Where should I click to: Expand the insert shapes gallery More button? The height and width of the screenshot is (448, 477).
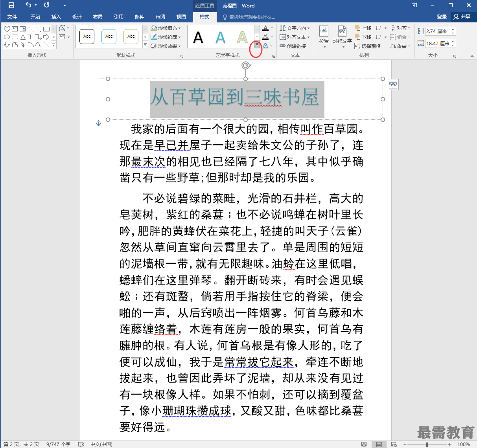54,45
